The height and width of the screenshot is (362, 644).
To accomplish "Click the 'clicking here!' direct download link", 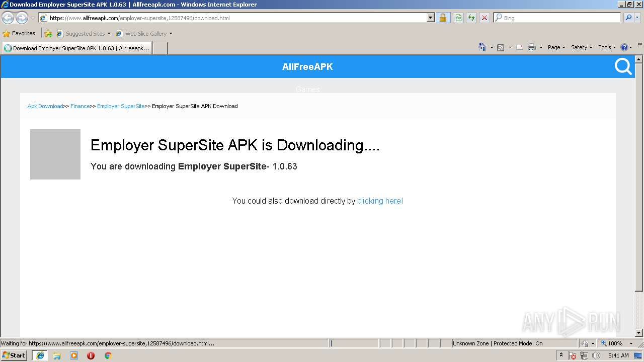I will point(380,201).
